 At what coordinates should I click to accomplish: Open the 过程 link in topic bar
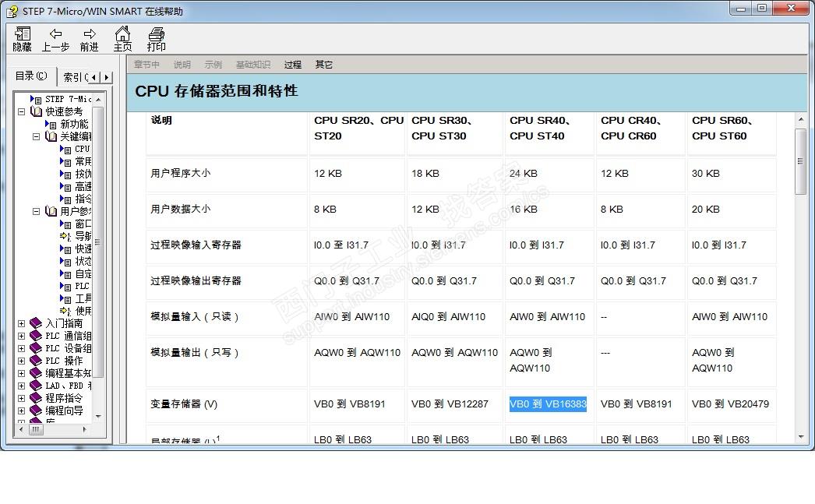point(293,65)
